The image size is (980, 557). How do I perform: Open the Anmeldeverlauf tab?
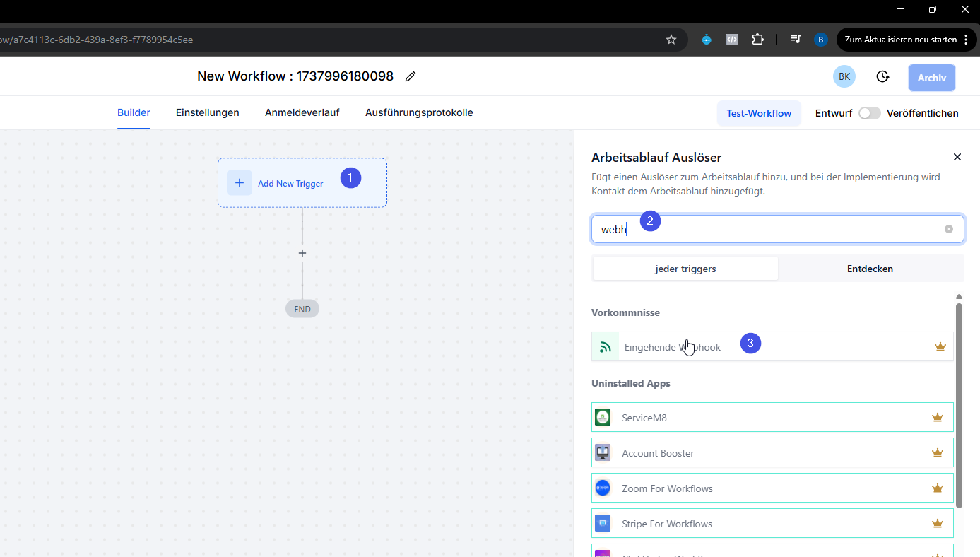tap(302, 112)
